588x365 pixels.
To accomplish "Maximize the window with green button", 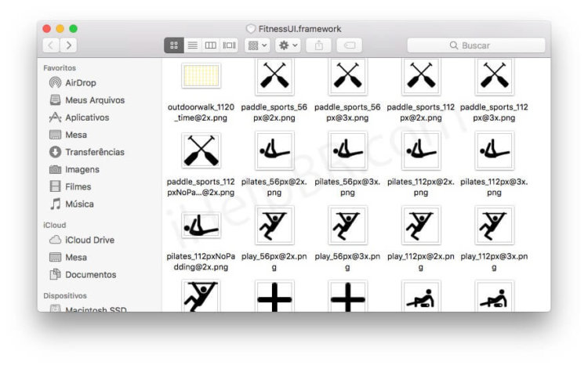I will pyautogui.click(x=74, y=28).
